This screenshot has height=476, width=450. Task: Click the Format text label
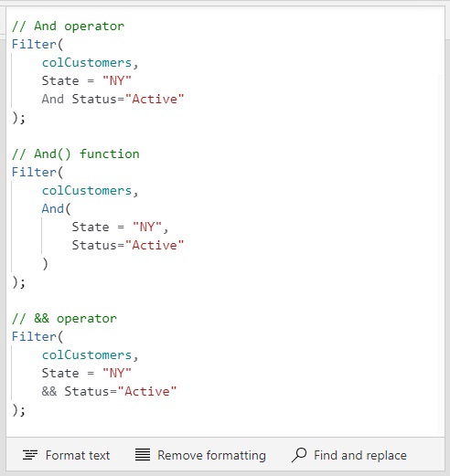tap(78, 455)
